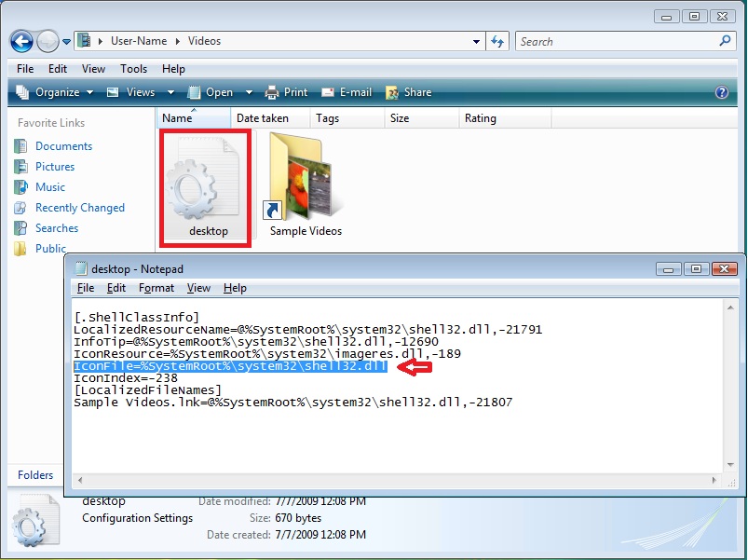
Task: Sort by the Rating column header
Action: [x=505, y=117]
